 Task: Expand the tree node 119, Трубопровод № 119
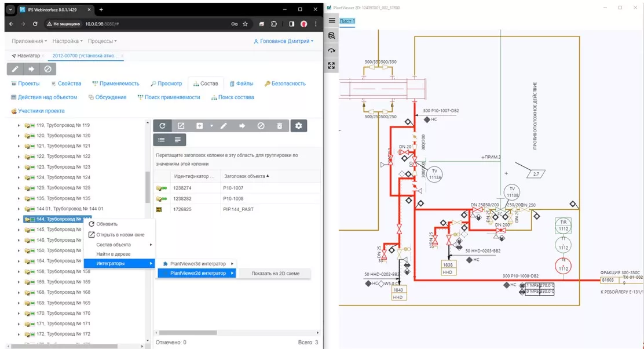pyautogui.click(x=19, y=125)
